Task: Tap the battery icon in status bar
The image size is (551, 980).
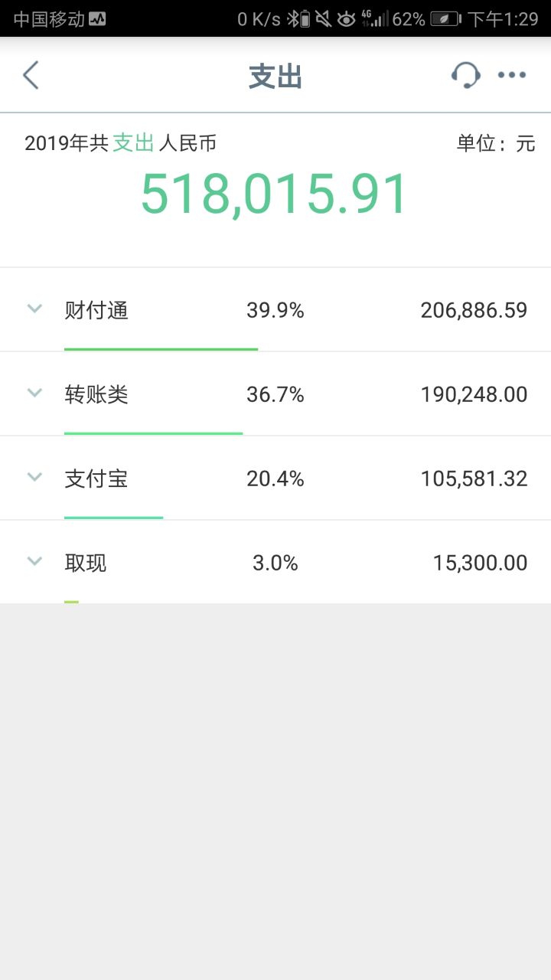Action: coord(445,19)
